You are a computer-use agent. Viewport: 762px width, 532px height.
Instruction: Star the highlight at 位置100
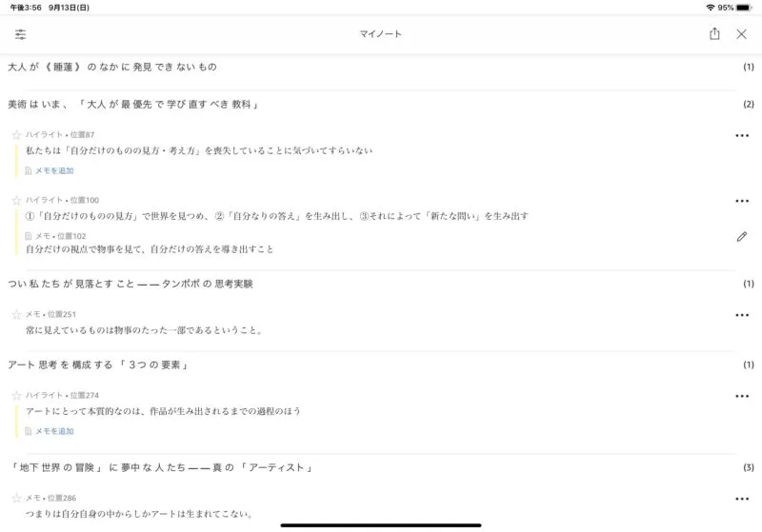(16, 200)
